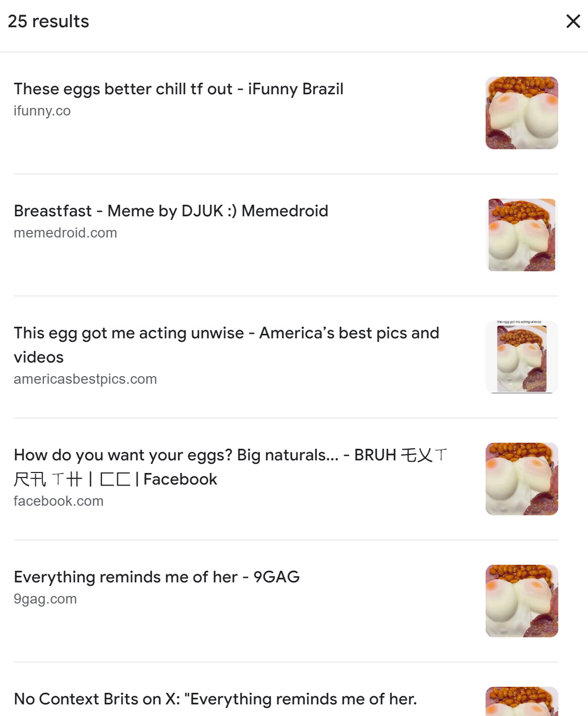Close the 25 results panel
The image size is (588, 716).
[573, 21]
